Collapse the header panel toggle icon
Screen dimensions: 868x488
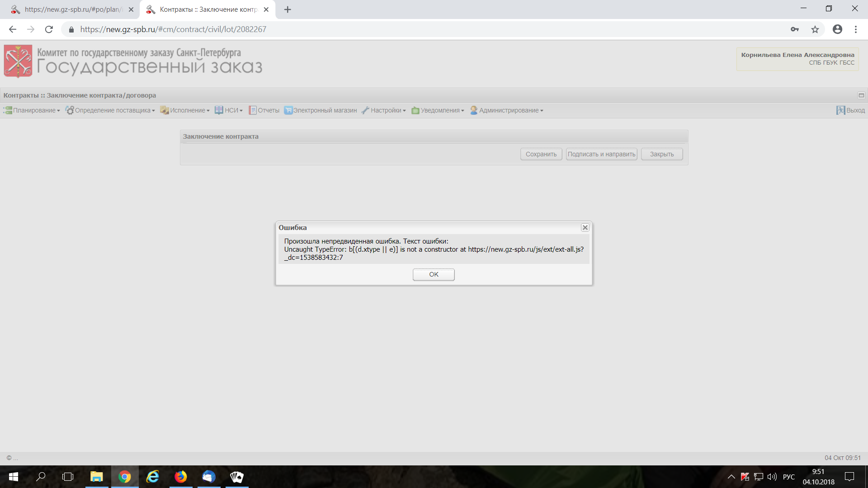(861, 95)
